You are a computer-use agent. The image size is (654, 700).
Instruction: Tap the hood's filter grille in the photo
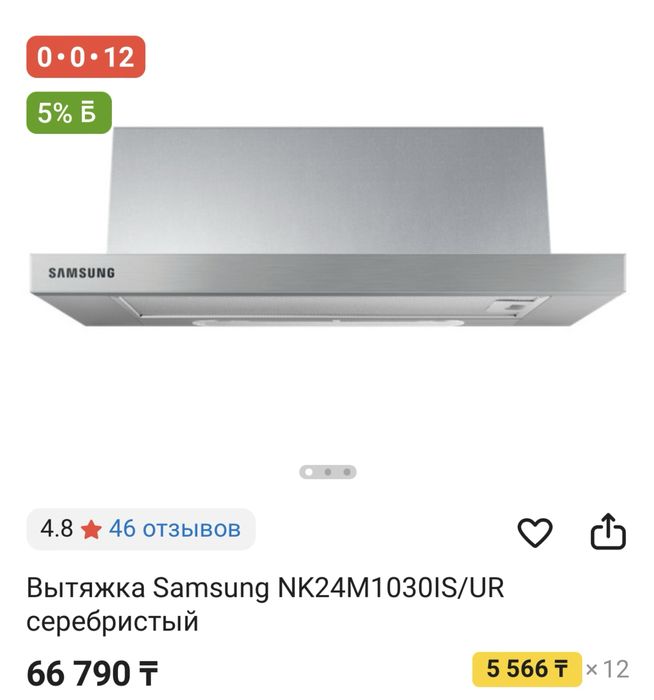[304, 306]
